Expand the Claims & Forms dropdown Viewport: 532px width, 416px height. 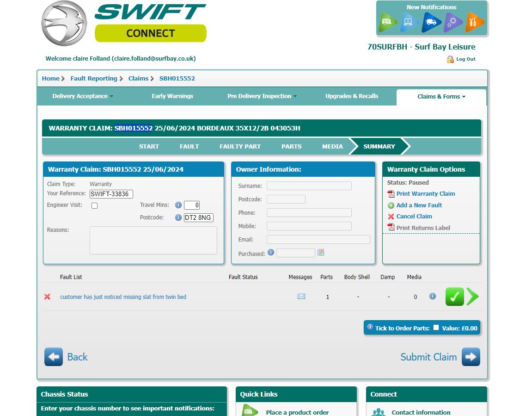441,97
